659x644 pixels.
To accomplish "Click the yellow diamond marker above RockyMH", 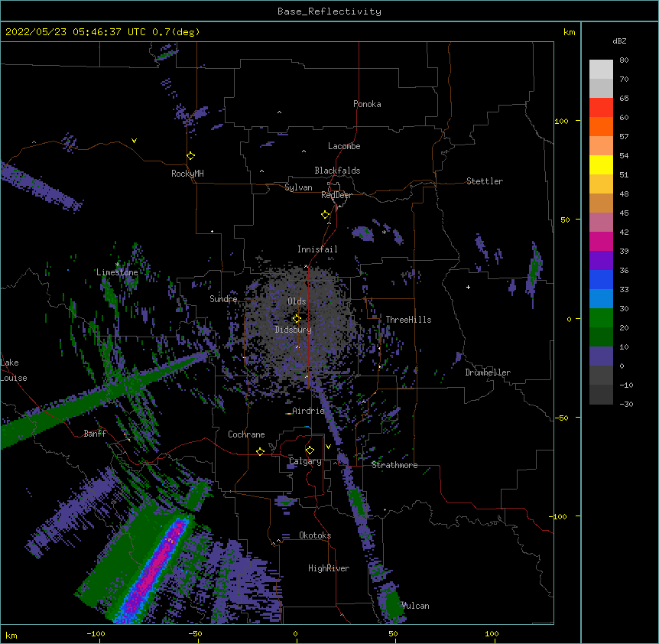I will [191, 156].
